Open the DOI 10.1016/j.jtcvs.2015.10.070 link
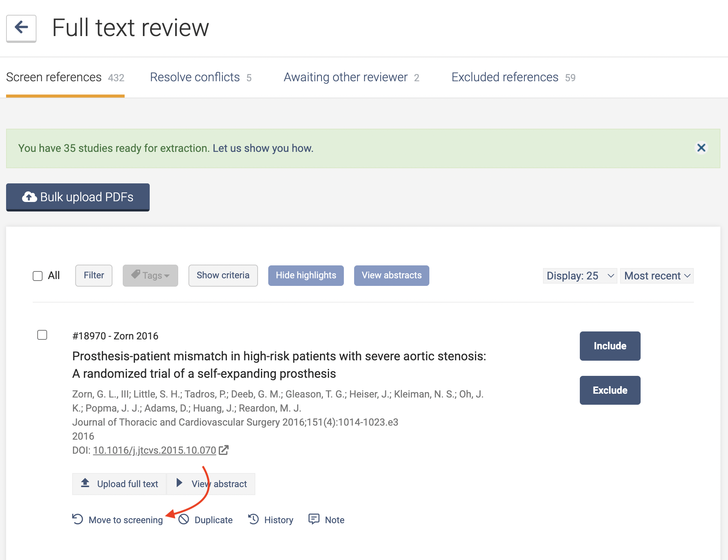This screenshot has width=728, height=560. [155, 450]
